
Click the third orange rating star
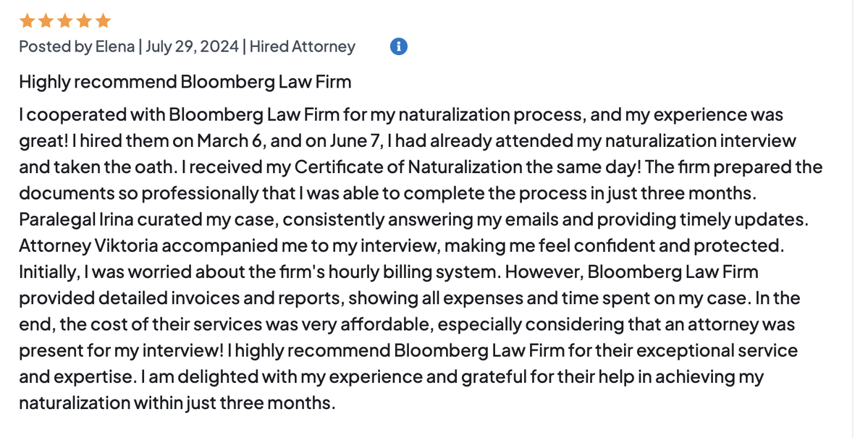65,20
